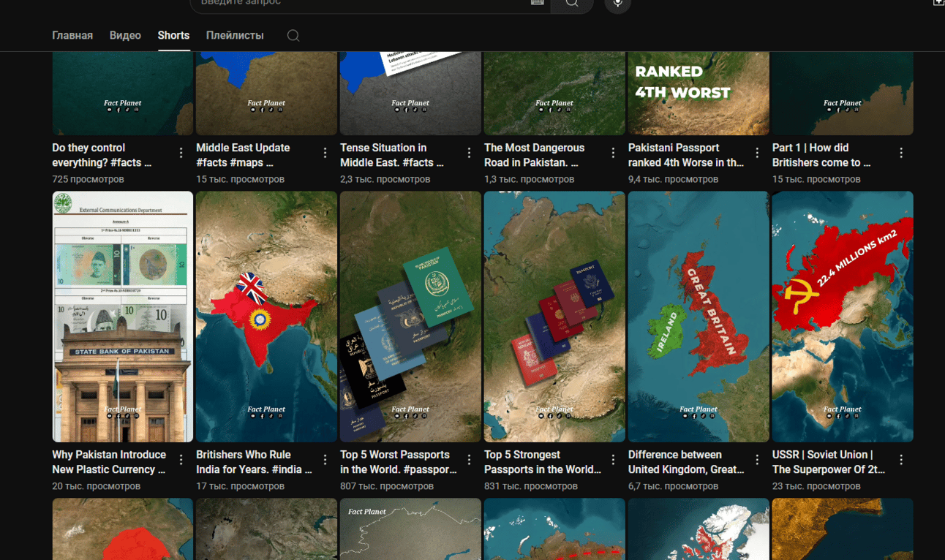
Task: Open options for 'USSR | Soviet Union' short
Action: click(901, 460)
